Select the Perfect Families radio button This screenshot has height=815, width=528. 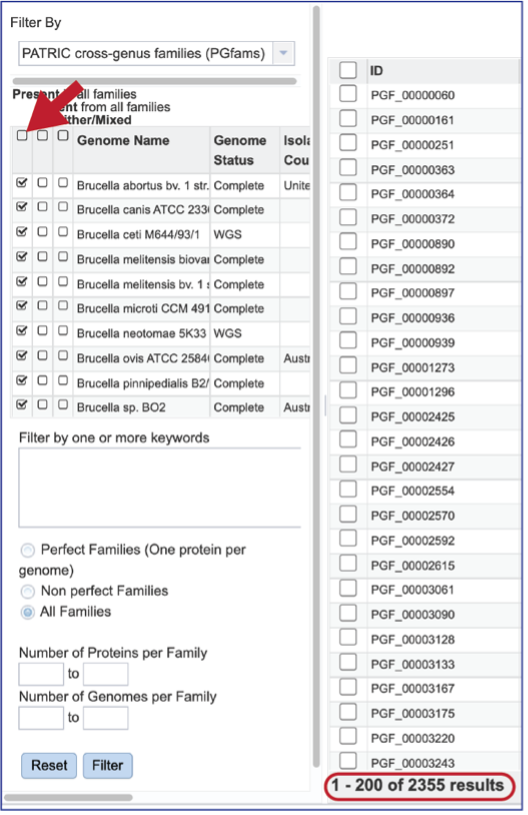pyautogui.click(x=28, y=550)
